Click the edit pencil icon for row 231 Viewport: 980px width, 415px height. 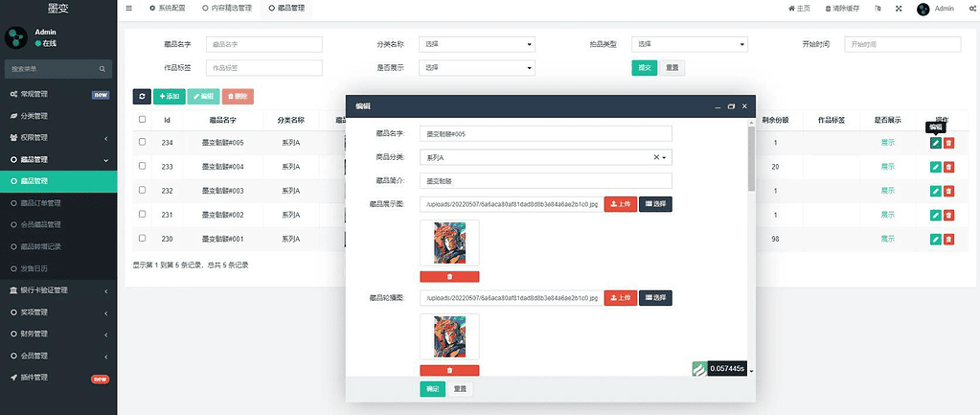935,215
